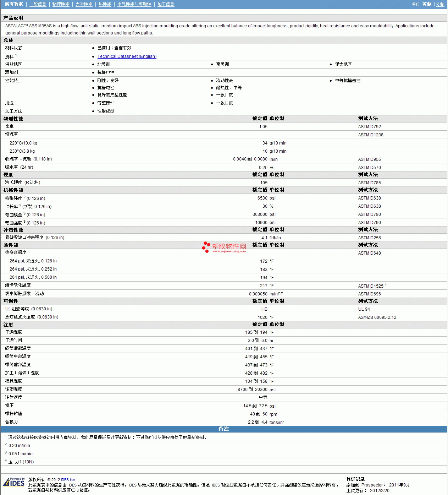Open the 电气性能与可燃性 tab
The height and width of the screenshot is (495, 448).
pos(134,4)
